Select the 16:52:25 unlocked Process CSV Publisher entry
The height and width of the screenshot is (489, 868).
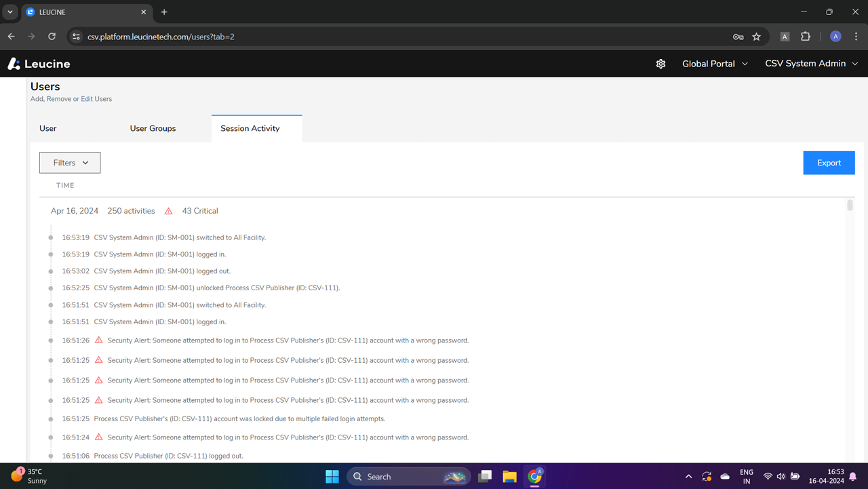pyautogui.click(x=201, y=288)
